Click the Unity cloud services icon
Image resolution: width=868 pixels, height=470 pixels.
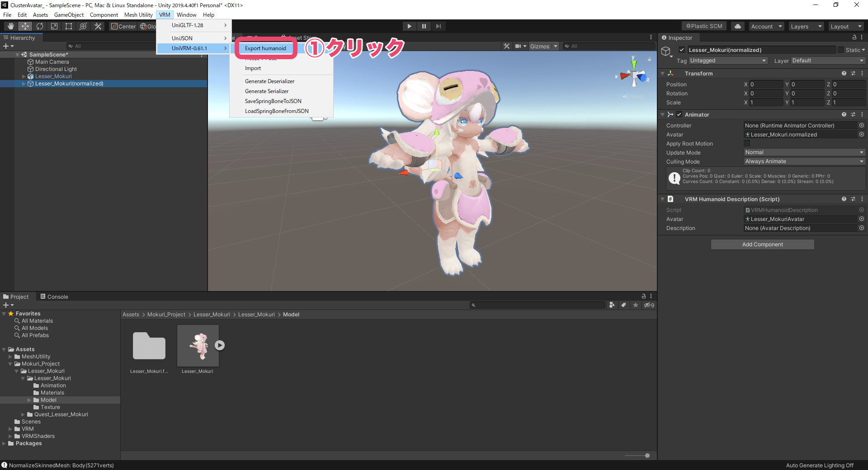(x=737, y=26)
